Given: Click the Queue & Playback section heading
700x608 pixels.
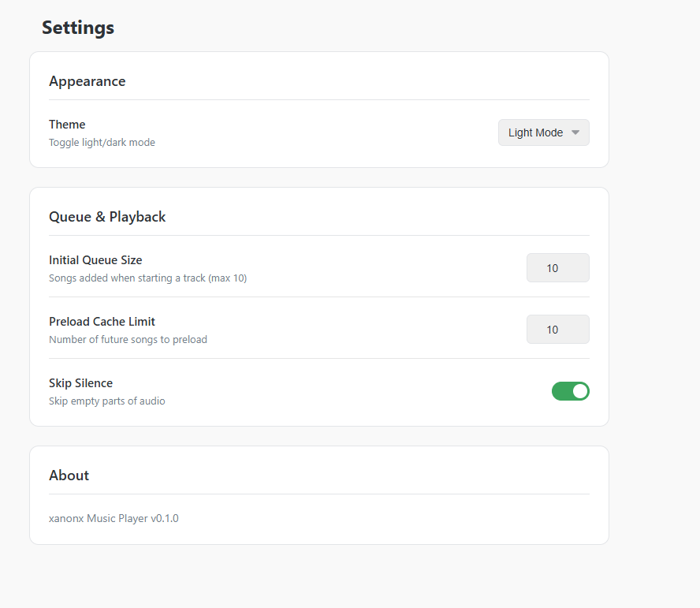Looking at the screenshot, I should click(x=107, y=217).
